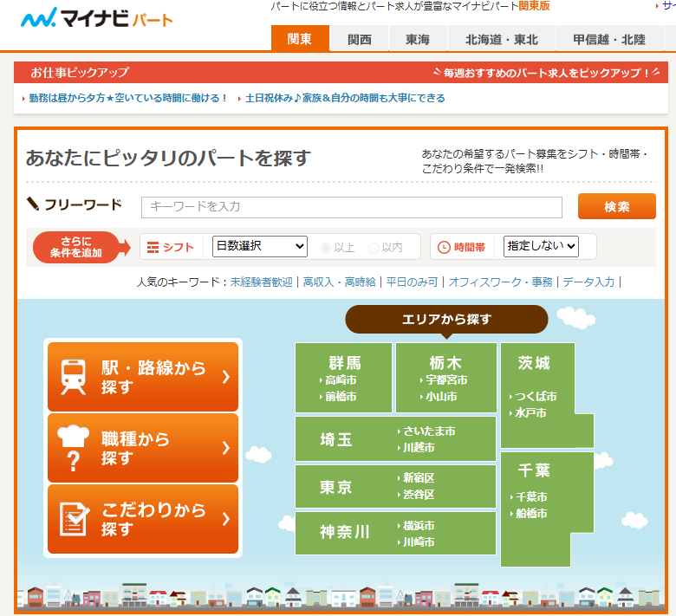This screenshot has width=676, height=616.
Task: Click the clock icon next to 時間帯
Action: pyautogui.click(x=444, y=247)
